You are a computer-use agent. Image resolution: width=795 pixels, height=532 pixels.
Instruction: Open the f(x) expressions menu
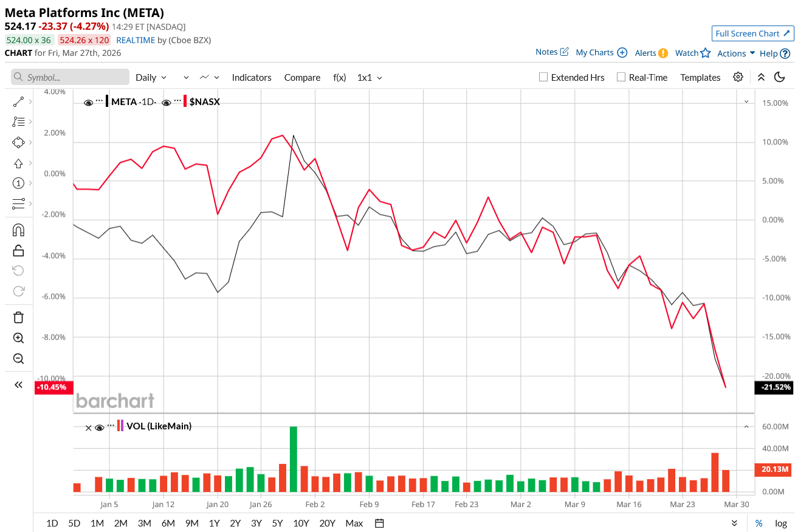pos(339,77)
